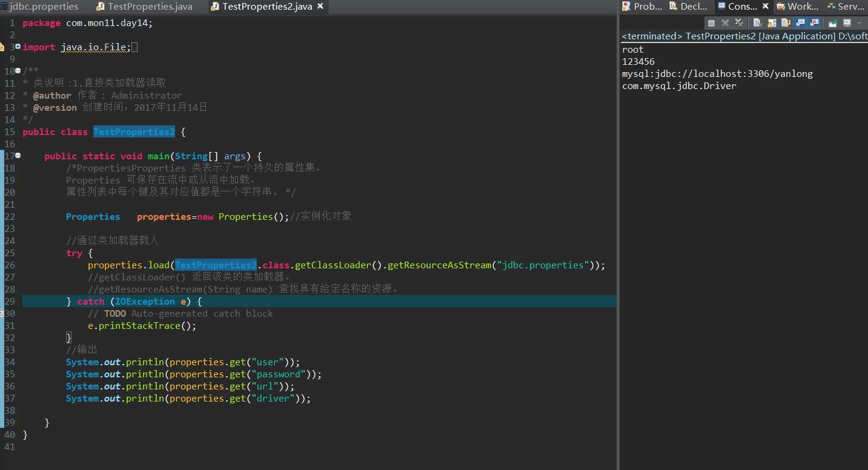This screenshot has width=868, height=470.
Task: Click 'root' output line in Console
Action: pos(633,50)
